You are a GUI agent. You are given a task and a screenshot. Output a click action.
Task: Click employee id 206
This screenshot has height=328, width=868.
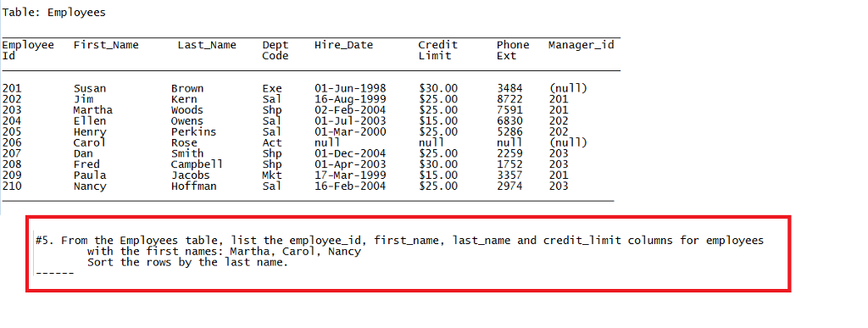pos(12,142)
